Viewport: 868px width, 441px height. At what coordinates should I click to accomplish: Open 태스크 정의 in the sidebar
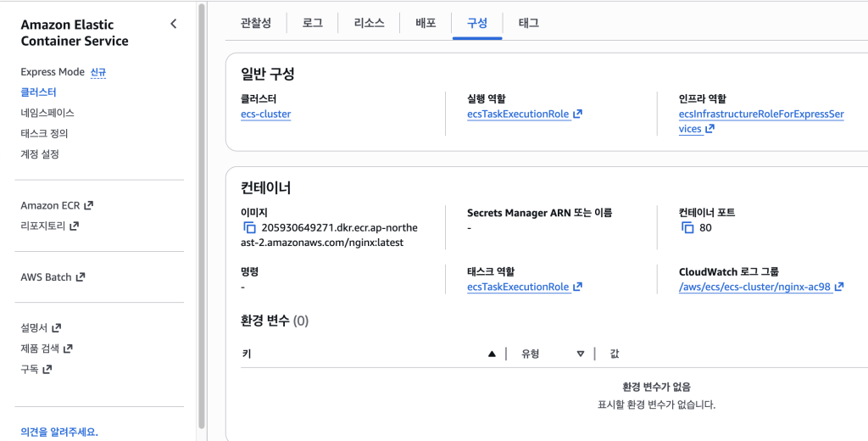coord(44,133)
